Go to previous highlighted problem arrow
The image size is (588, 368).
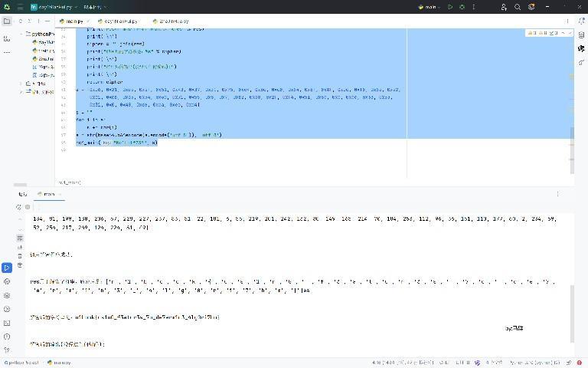(563, 33)
